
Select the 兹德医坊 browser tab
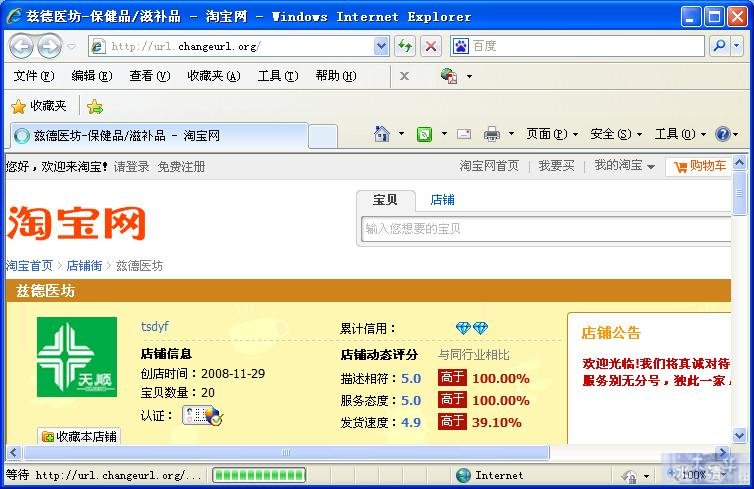click(x=159, y=136)
